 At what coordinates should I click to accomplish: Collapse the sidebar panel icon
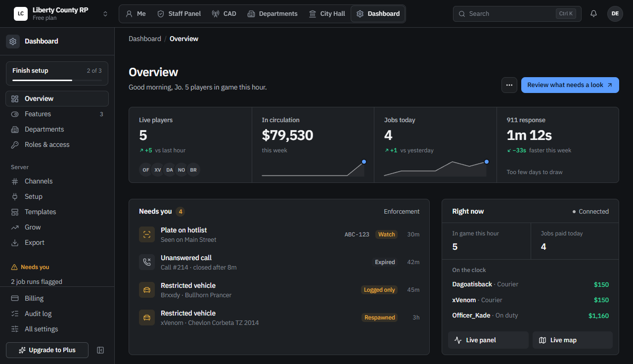point(100,350)
